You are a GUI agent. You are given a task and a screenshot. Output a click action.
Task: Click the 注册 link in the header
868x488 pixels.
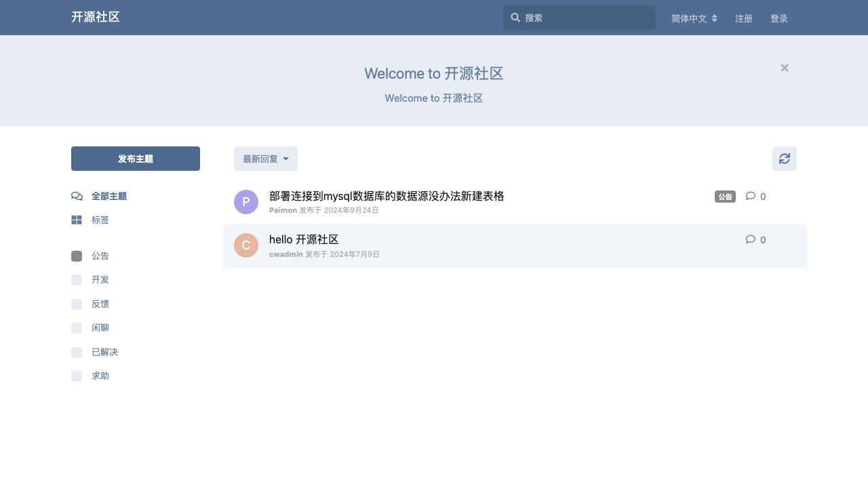pos(744,18)
